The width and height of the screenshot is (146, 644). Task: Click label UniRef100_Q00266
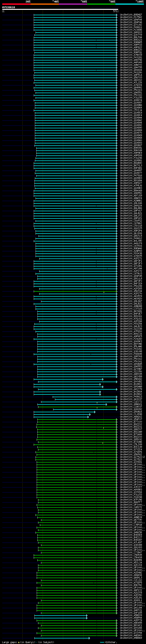tap(131, 628)
